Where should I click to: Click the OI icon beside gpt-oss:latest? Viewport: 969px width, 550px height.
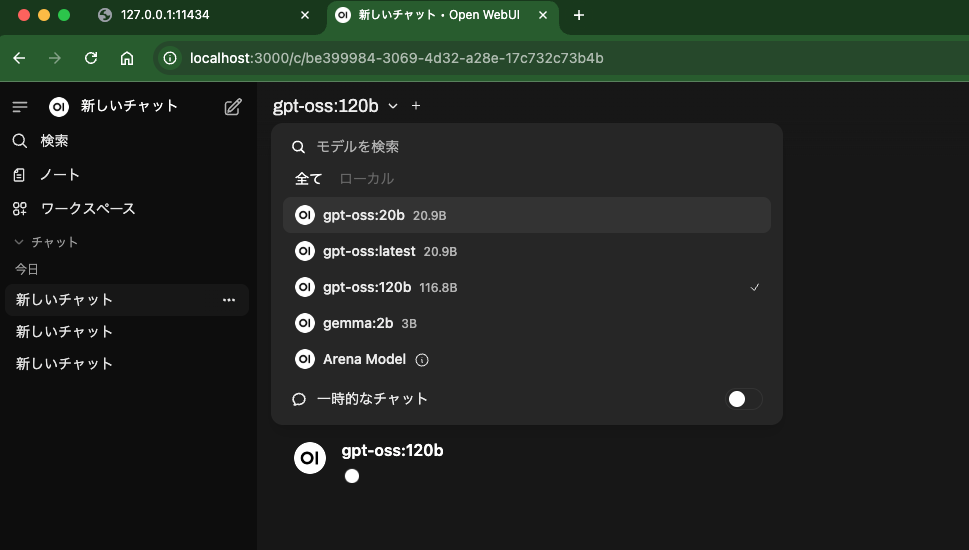[305, 251]
